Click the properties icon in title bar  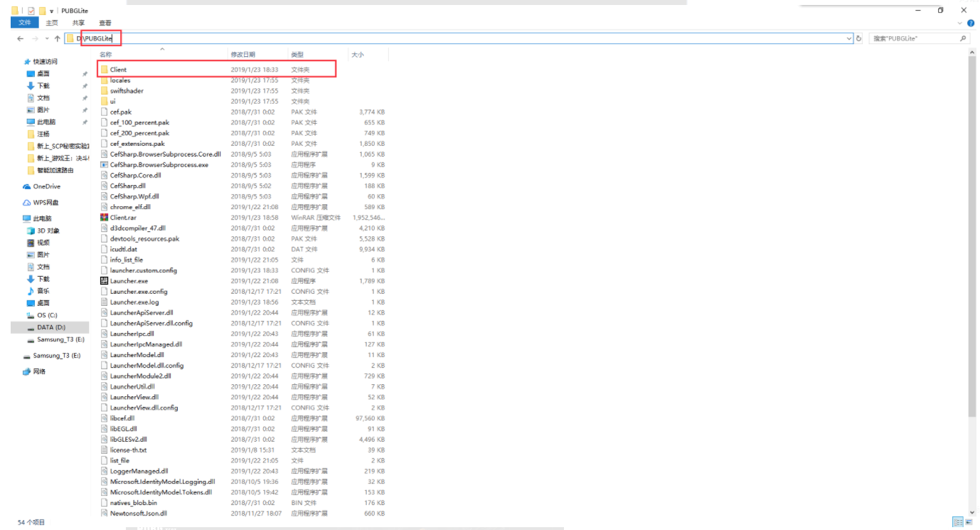click(x=31, y=11)
